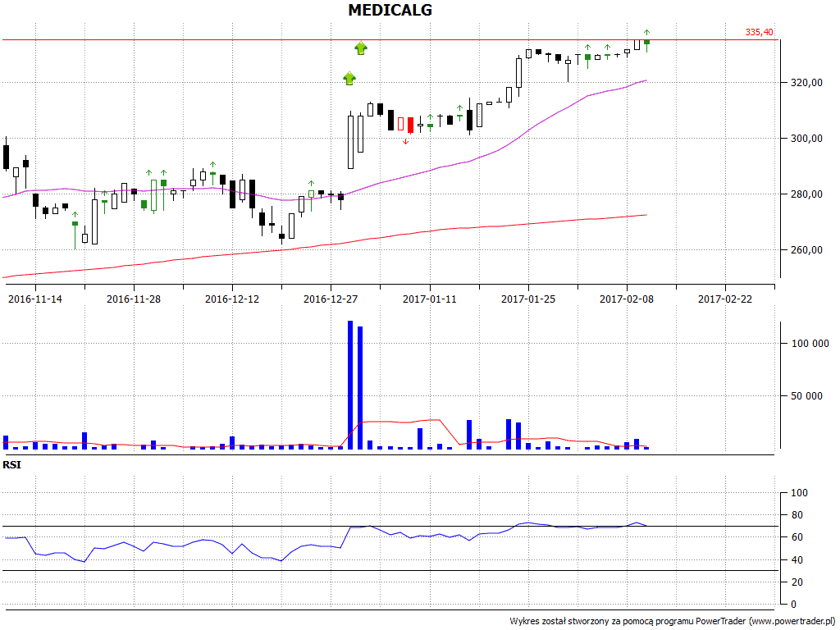Image resolution: width=840 pixels, height=630 pixels.
Task: Click the red 335,40 price label
Action: pyautogui.click(x=759, y=32)
